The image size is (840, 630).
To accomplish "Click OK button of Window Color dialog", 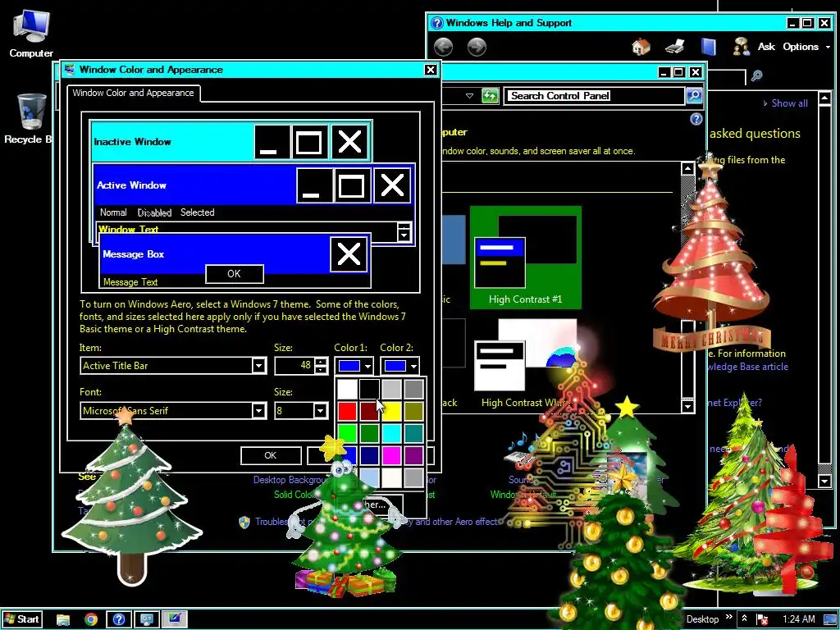I will pyautogui.click(x=271, y=455).
